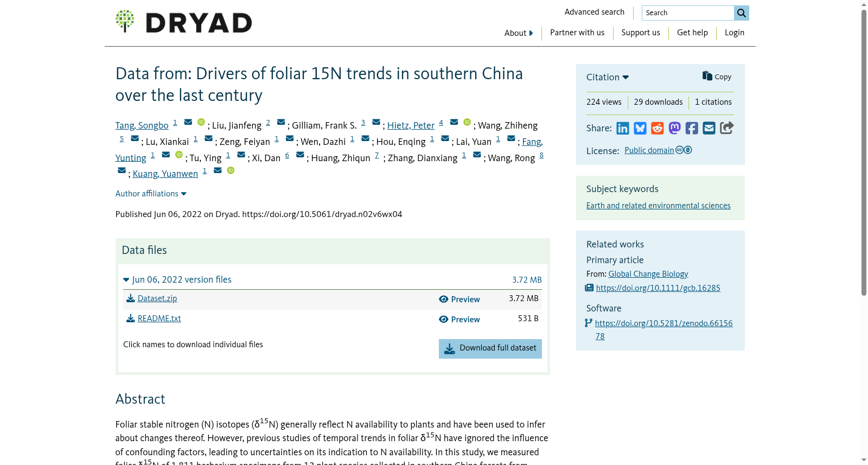Email Kuang, Yuanwen via envelope icon

tap(218, 170)
